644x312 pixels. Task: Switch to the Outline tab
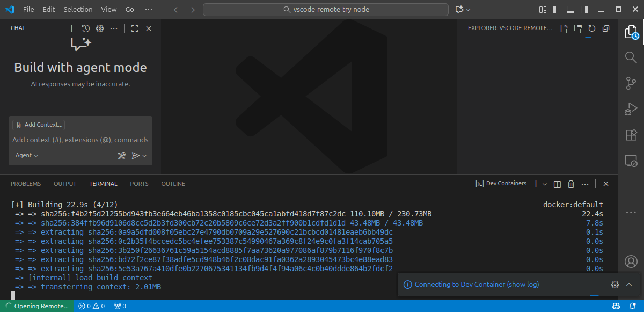tap(173, 184)
